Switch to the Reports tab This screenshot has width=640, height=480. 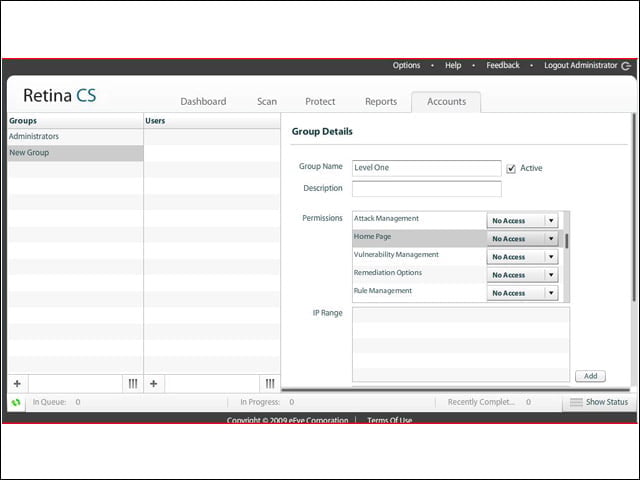pyautogui.click(x=381, y=102)
